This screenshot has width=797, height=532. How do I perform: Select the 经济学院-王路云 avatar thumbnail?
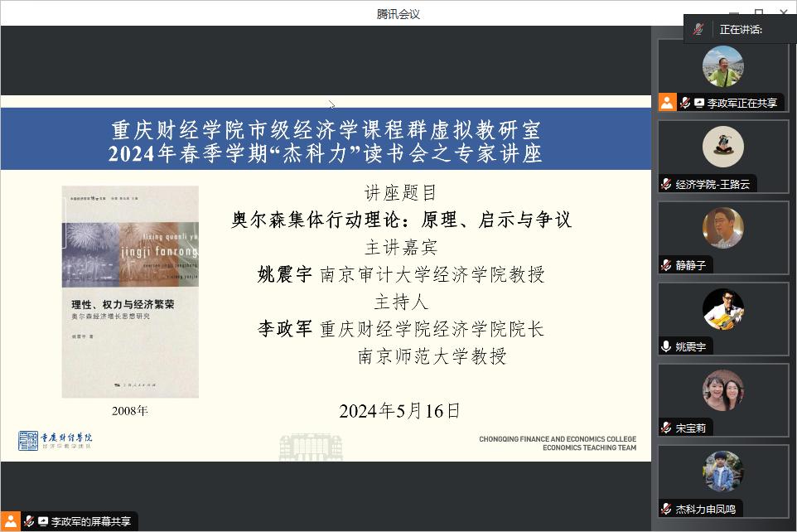(x=722, y=147)
